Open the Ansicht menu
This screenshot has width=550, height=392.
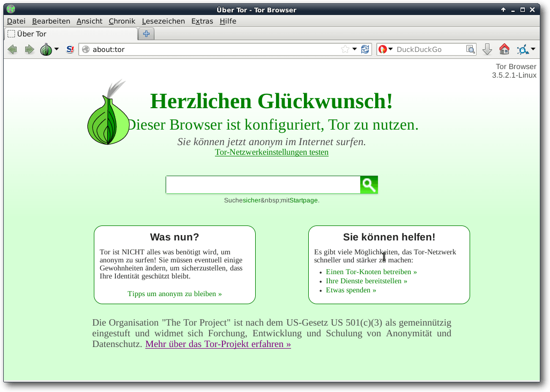(90, 21)
